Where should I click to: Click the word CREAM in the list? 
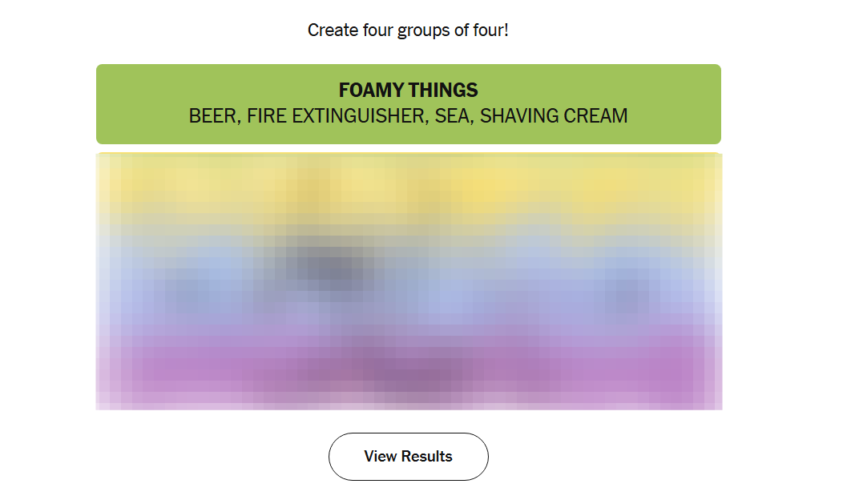(x=595, y=116)
